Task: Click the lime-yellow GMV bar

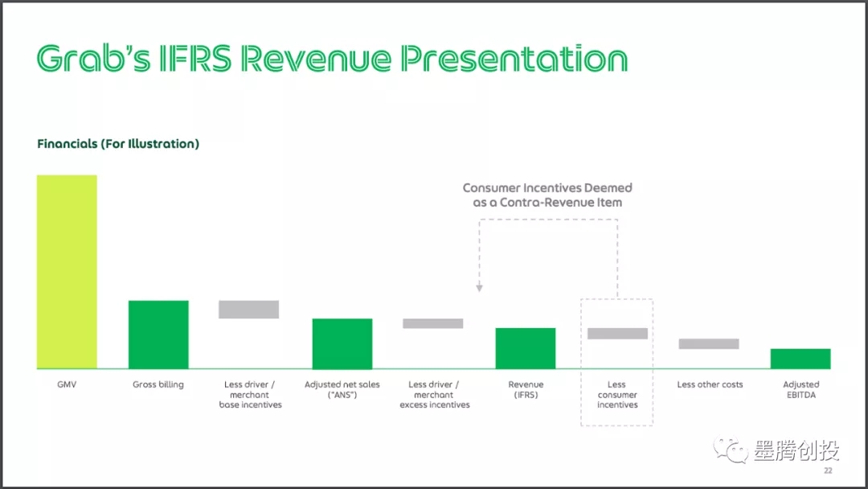Action: click(x=67, y=271)
